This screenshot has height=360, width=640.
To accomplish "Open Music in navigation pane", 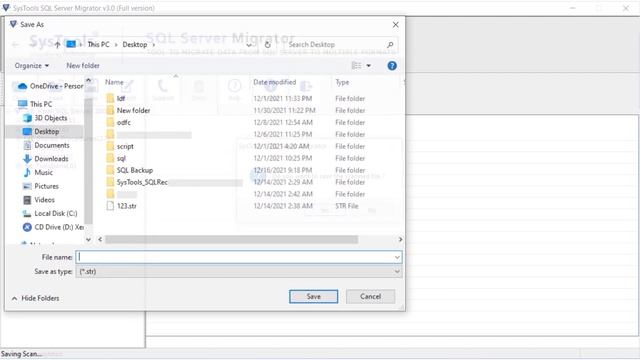I will 38,173.
